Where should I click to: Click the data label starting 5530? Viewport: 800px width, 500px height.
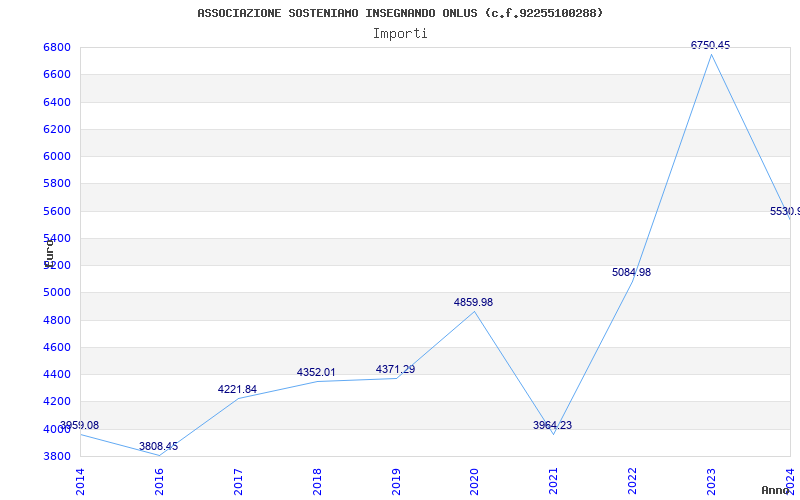[x=785, y=212]
